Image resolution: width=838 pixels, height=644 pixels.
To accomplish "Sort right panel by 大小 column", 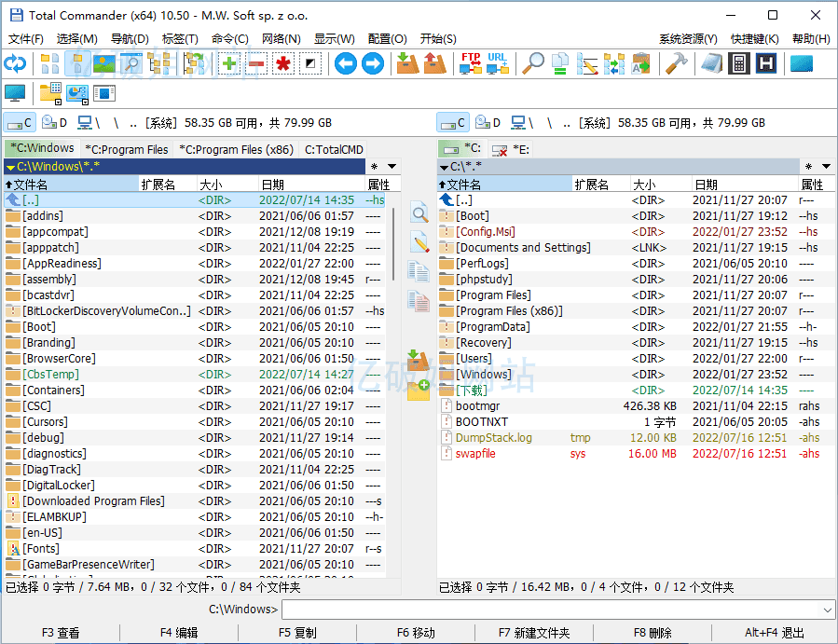I will tap(661, 185).
